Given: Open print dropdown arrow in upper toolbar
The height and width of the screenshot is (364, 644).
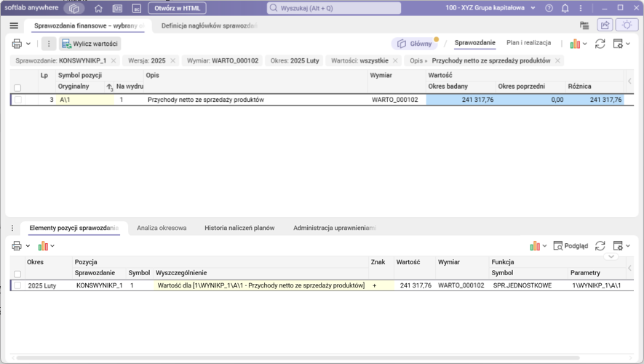Looking at the screenshot, I should click(28, 44).
